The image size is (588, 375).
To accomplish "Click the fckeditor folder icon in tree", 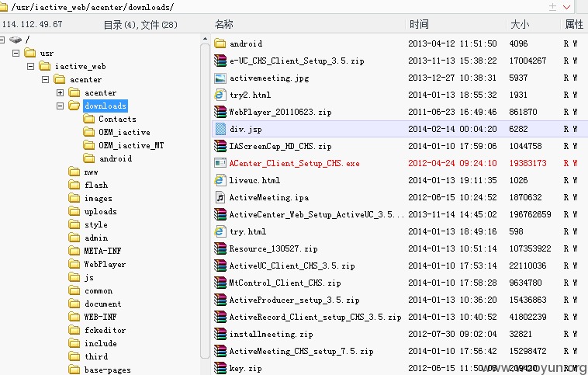I will 74,330.
